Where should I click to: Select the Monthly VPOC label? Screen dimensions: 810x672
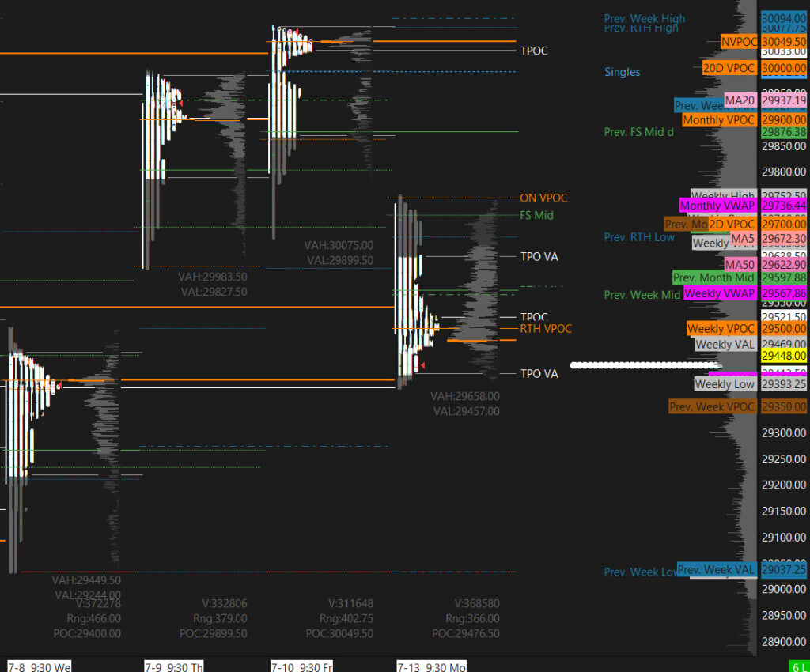point(719,119)
